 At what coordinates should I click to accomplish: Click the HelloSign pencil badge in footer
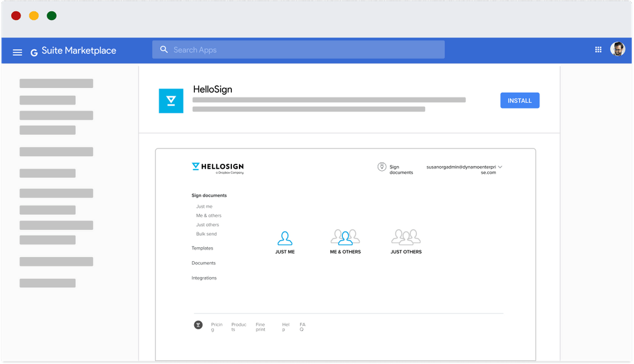tap(198, 324)
